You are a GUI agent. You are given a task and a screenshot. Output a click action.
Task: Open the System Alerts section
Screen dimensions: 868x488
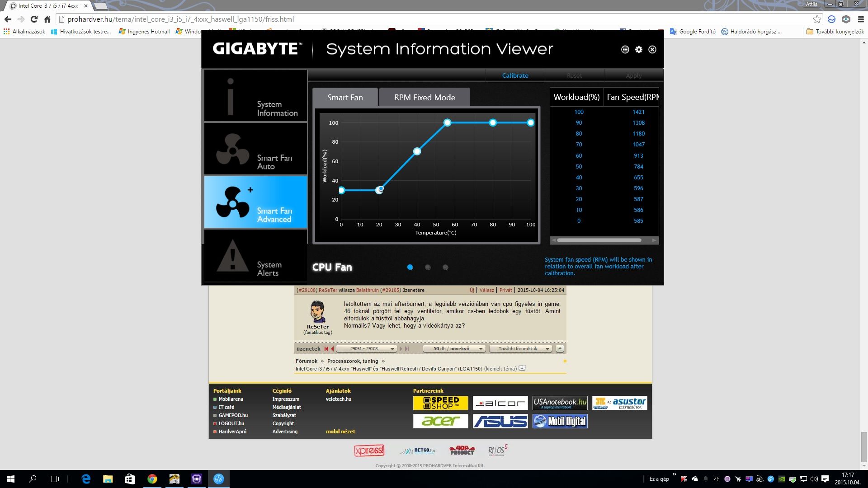click(x=255, y=256)
